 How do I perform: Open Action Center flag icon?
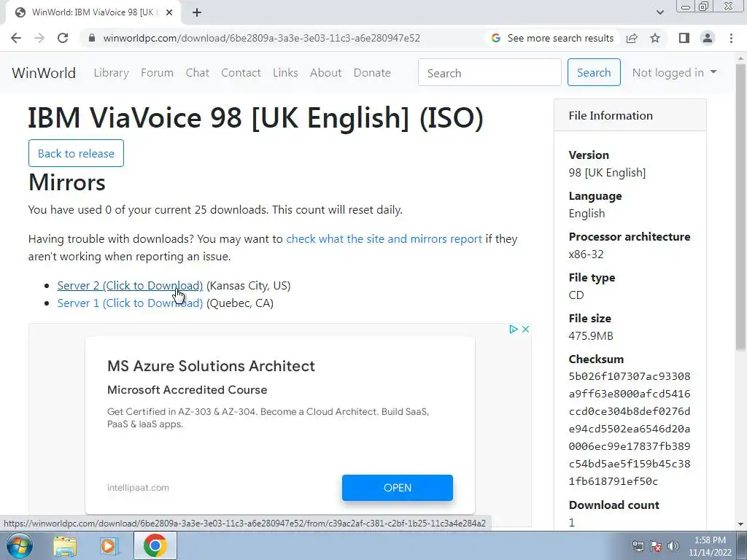point(656,546)
